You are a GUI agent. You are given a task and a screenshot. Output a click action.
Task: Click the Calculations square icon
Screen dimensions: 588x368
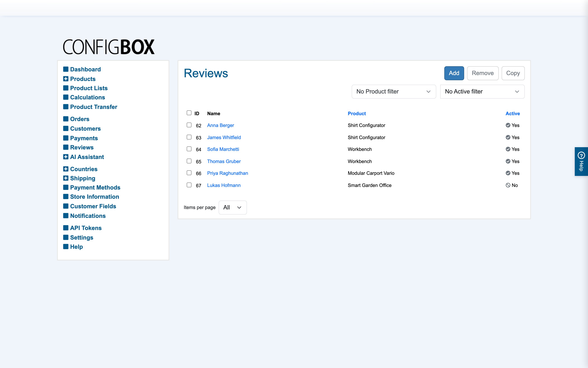pos(66,97)
